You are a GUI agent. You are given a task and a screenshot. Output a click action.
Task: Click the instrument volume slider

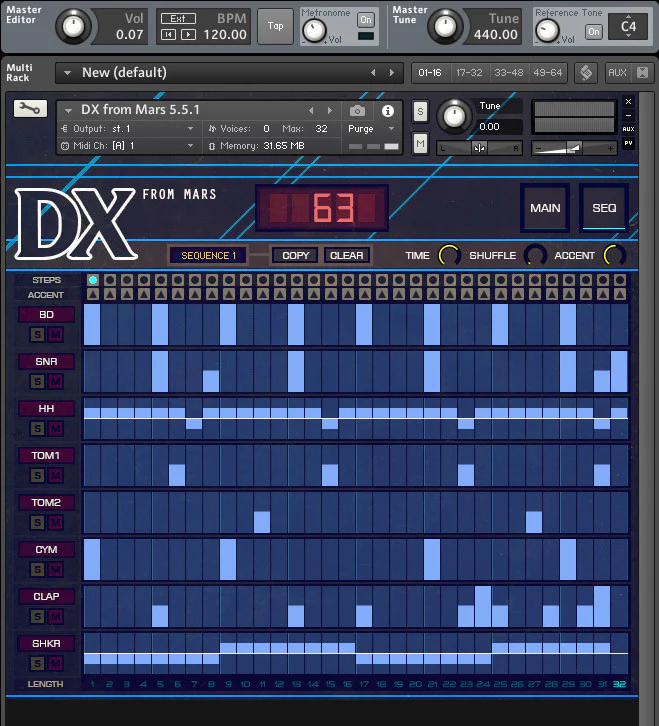(x=574, y=148)
